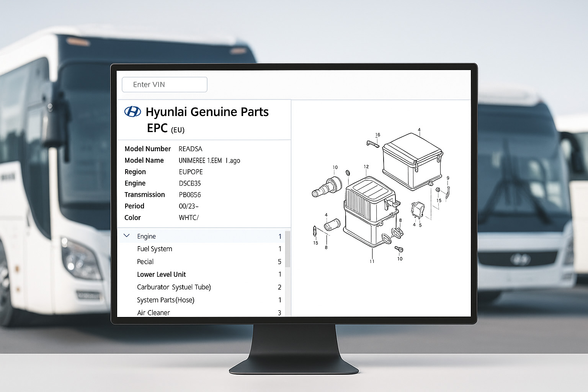588x392 pixels.
Task: Select System Parts(Hose) in the list
Action: (x=165, y=300)
